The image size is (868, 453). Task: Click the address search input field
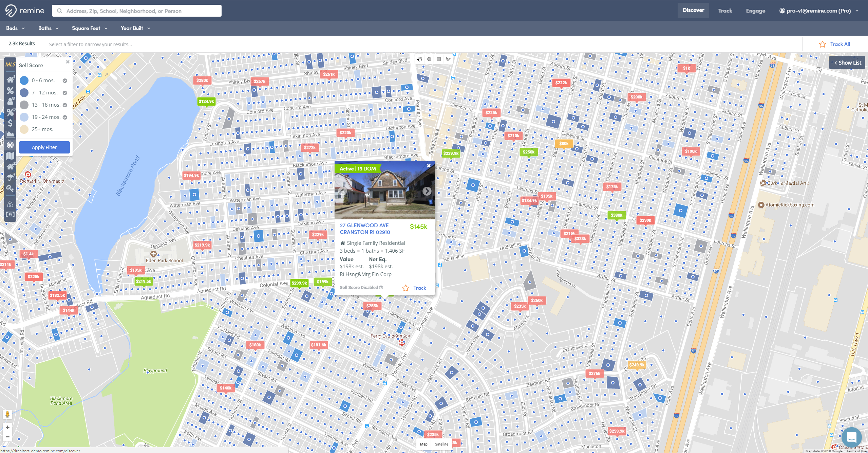[x=136, y=11]
